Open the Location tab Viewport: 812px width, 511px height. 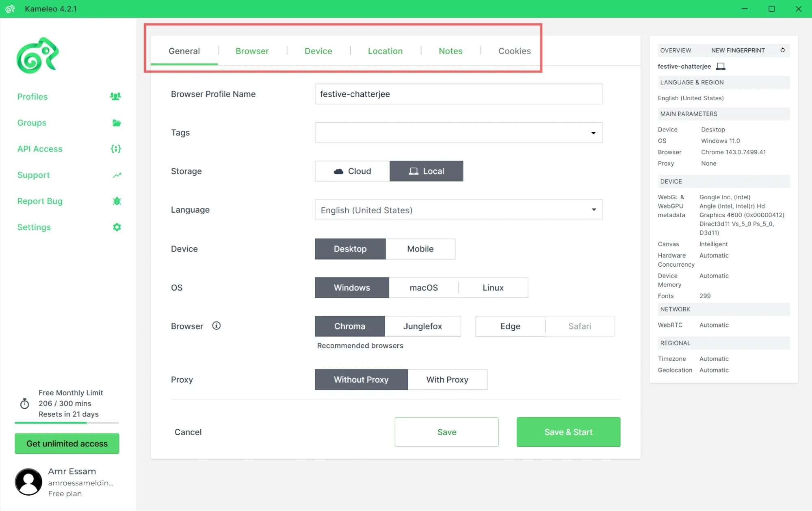pos(385,51)
